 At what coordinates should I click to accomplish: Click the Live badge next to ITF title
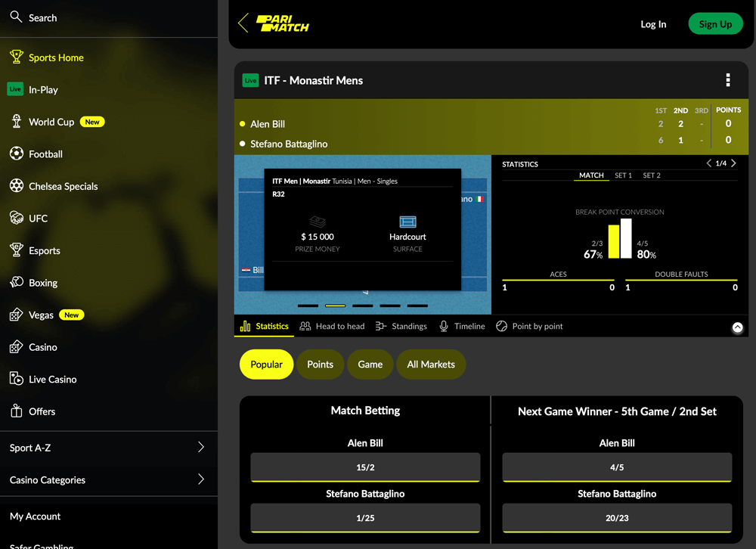pyautogui.click(x=250, y=81)
